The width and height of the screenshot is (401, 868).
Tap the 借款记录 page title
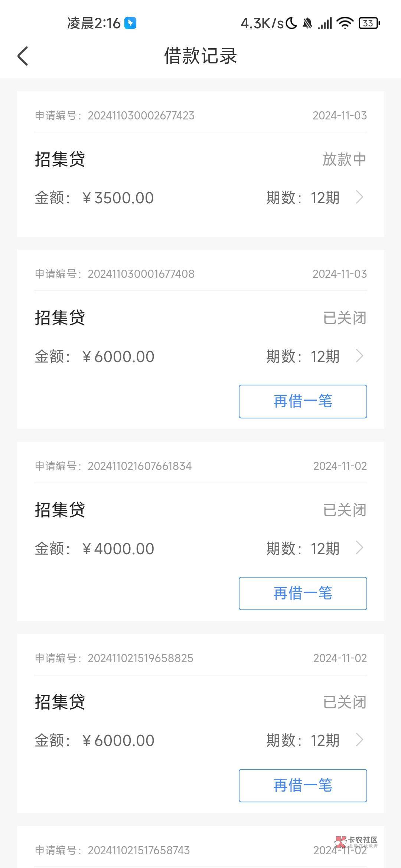(x=200, y=56)
